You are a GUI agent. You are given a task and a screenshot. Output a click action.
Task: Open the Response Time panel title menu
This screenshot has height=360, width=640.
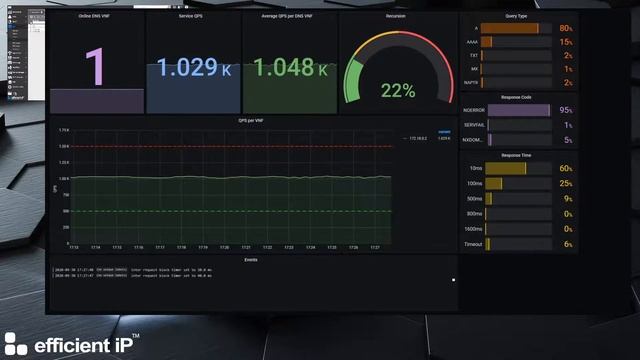(516, 155)
